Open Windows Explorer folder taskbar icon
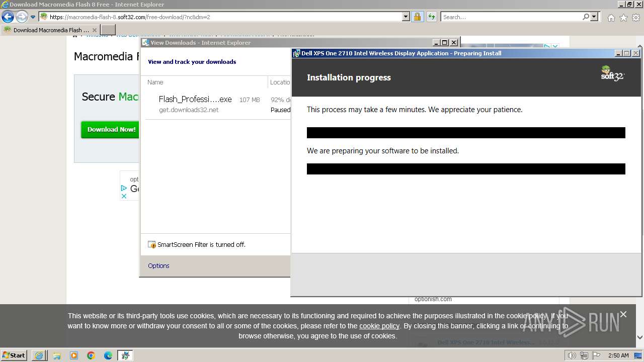The width and height of the screenshot is (644, 362). [x=56, y=355]
